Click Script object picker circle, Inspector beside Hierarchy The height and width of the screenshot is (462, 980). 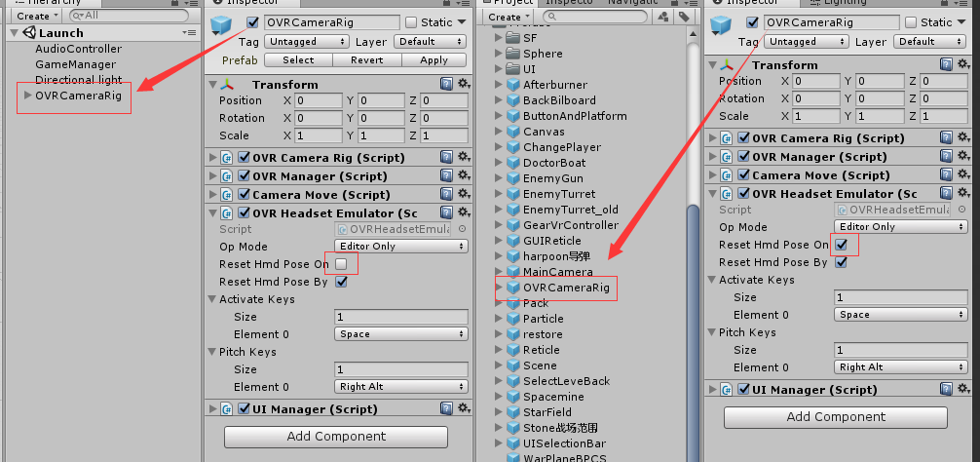pos(462,229)
